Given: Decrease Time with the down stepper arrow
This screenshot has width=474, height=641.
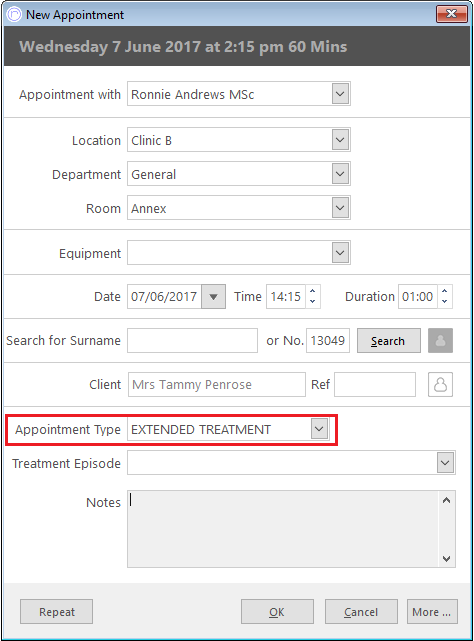Looking at the screenshot, I should click(312, 302).
